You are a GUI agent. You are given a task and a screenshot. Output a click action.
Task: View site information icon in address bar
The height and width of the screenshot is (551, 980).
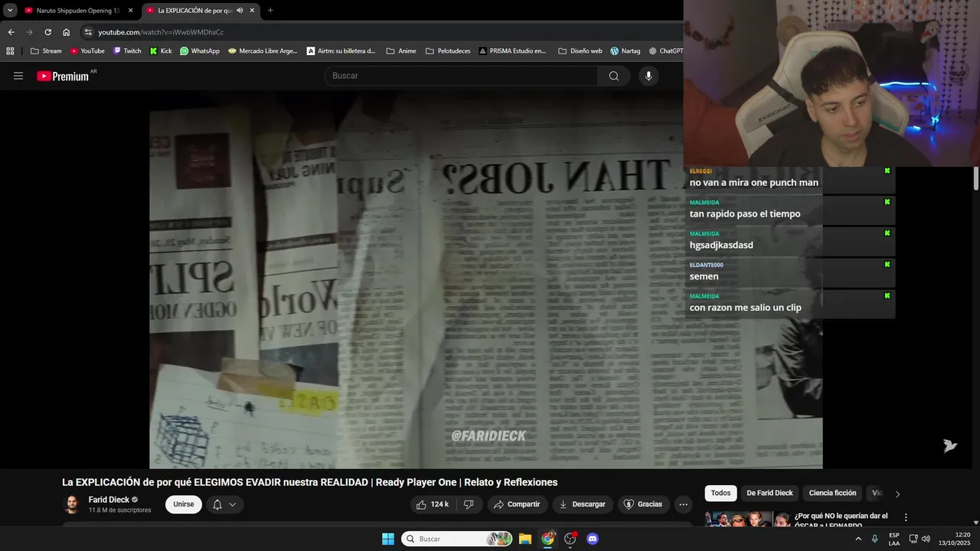pos(88,32)
